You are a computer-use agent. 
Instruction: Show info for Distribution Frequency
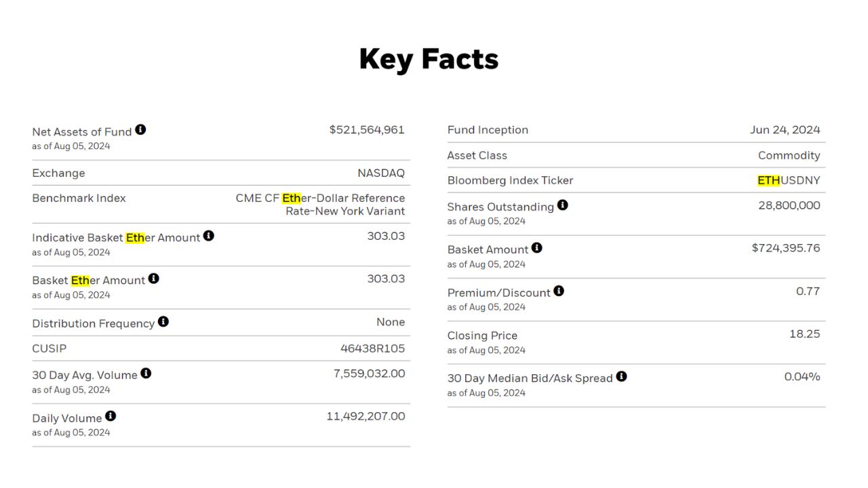point(163,321)
